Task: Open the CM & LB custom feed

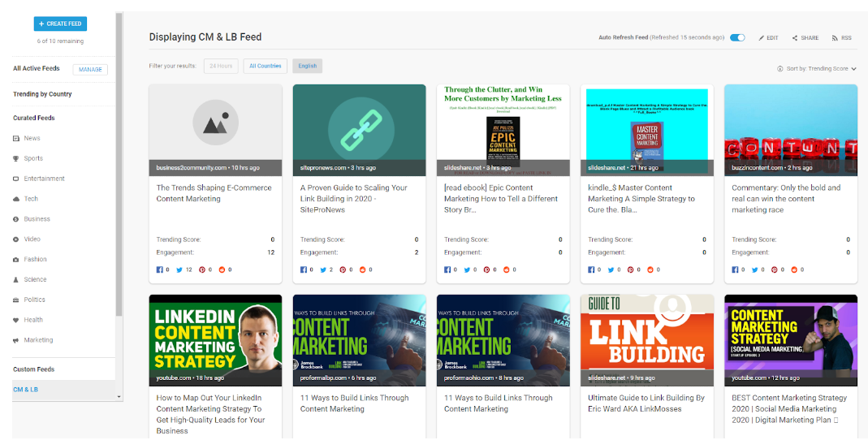Action: pos(25,390)
